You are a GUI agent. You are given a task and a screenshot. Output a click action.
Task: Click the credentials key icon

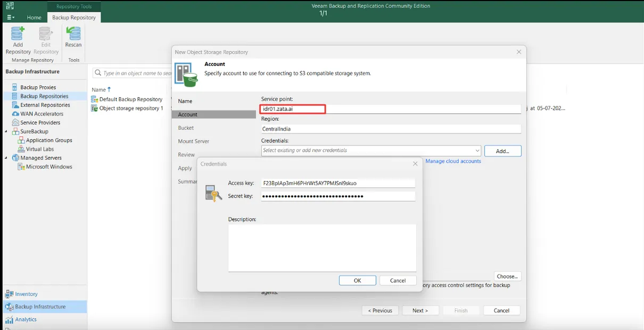213,193
